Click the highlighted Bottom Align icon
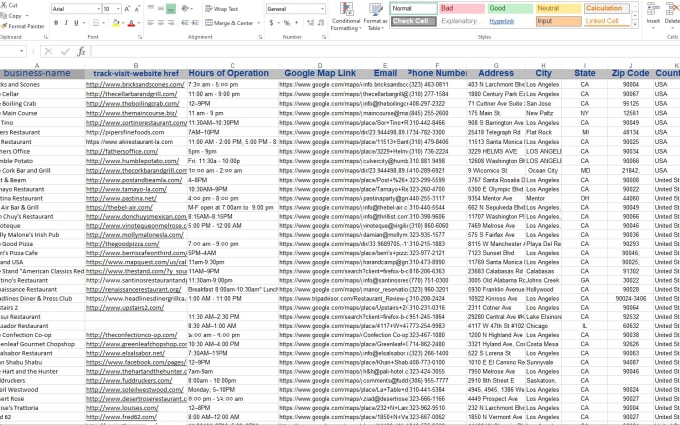The width and height of the screenshot is (680, 425). [x=171, y=9]
